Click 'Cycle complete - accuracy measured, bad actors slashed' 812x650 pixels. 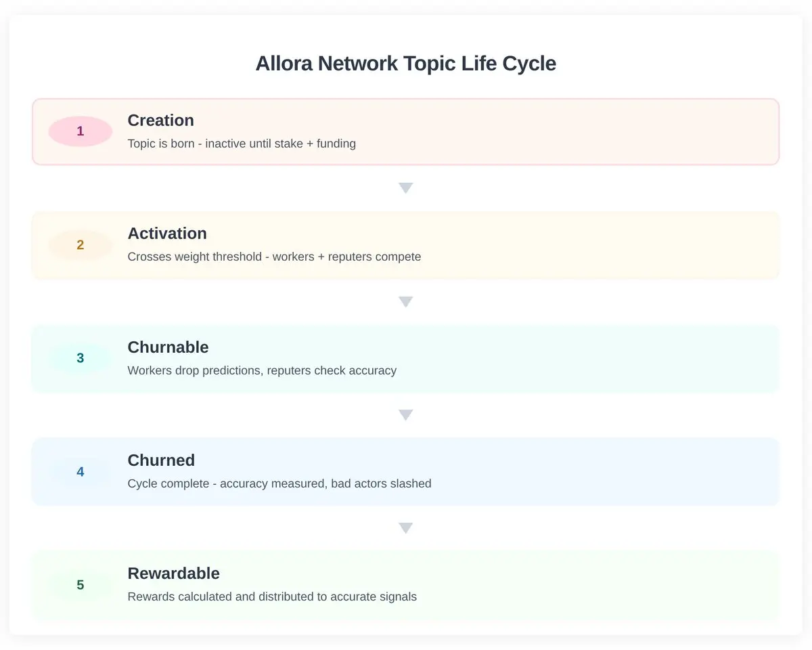click(279, 483)
